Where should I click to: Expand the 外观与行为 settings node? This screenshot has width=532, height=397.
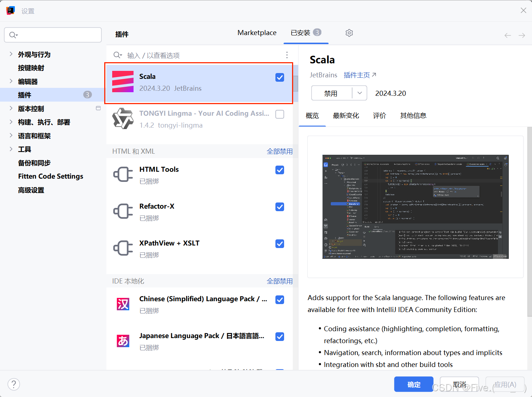pos(11,54)
